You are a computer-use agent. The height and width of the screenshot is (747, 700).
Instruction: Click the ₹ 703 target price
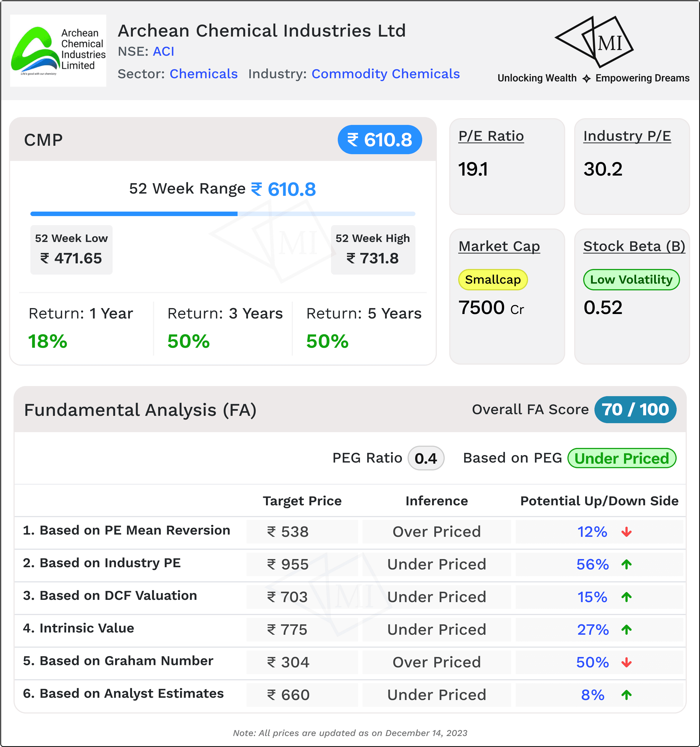(x=288, y=597)
